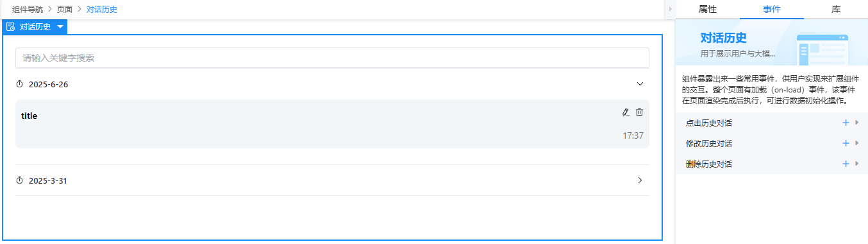Viewport: 868px width, 244px height.
Task: Delete the title conversation via trash icon
Action: tap(639, 112)
